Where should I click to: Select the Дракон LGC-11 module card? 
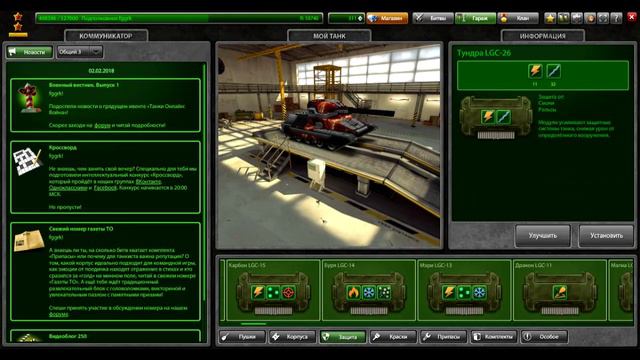560,290
